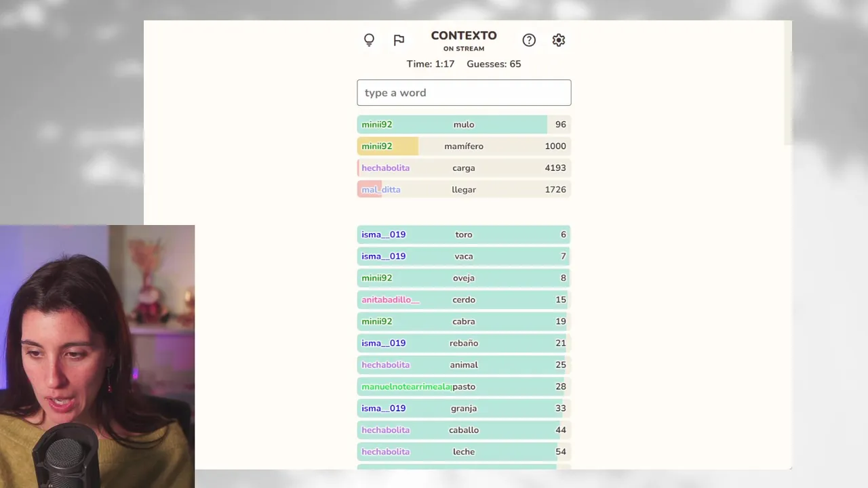Image resolution: width=868 pixels, height=488 pixels.
Task: Select the 'cabra' guess row
Action: click(464, 321)
